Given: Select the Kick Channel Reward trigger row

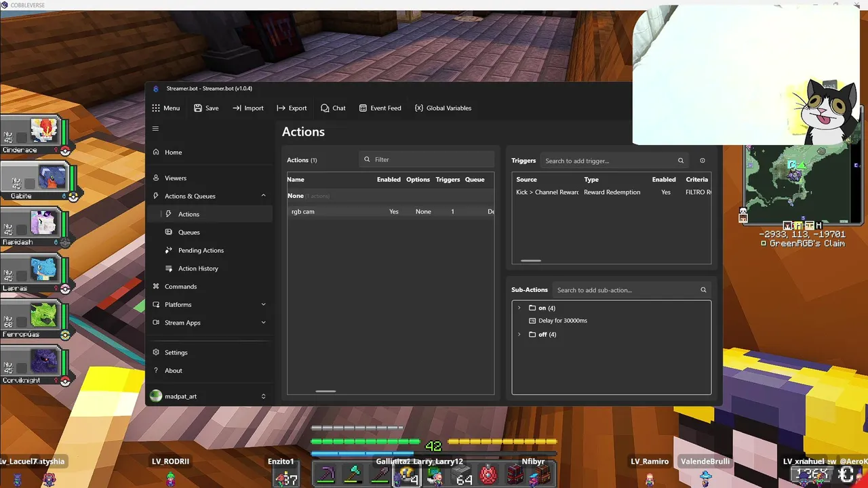Looking at the screenshot, I should tap(612, 192).
